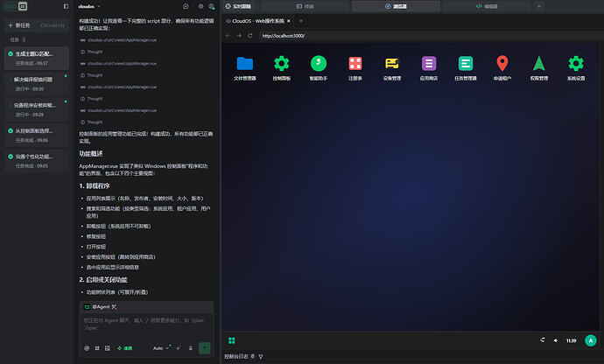Viewport: 604px width, 364px height.
Task: Toggle the left sidebar collapse icon
Action: (66, 6)
